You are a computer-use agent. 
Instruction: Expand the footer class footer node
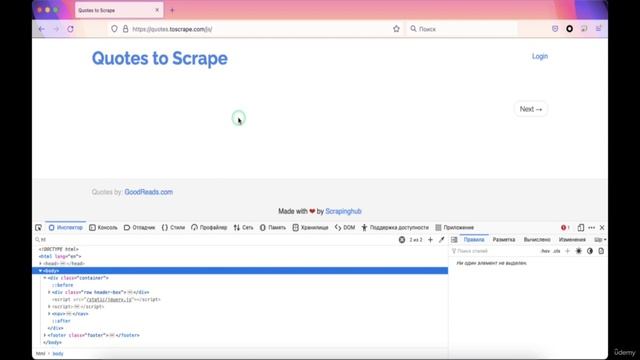(x=45, y=335)
